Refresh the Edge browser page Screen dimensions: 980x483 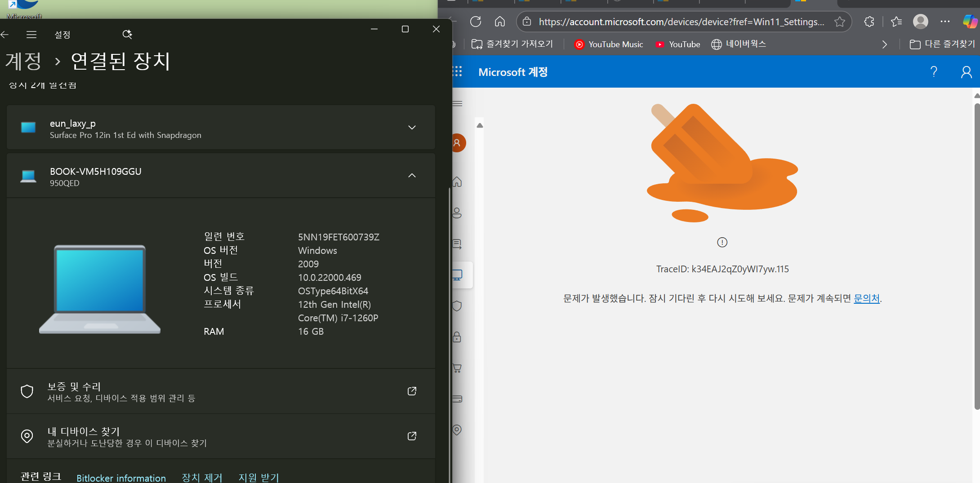[x=476, y=22]
